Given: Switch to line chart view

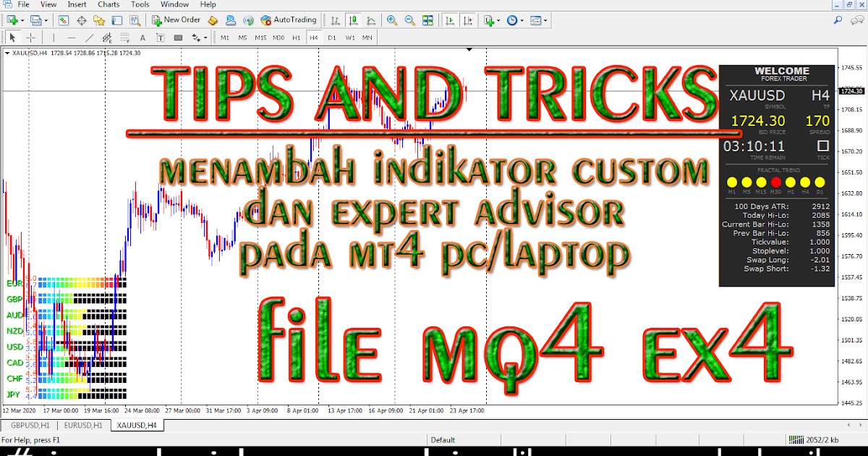Looking at the screenshot, I should coord(371,20).
